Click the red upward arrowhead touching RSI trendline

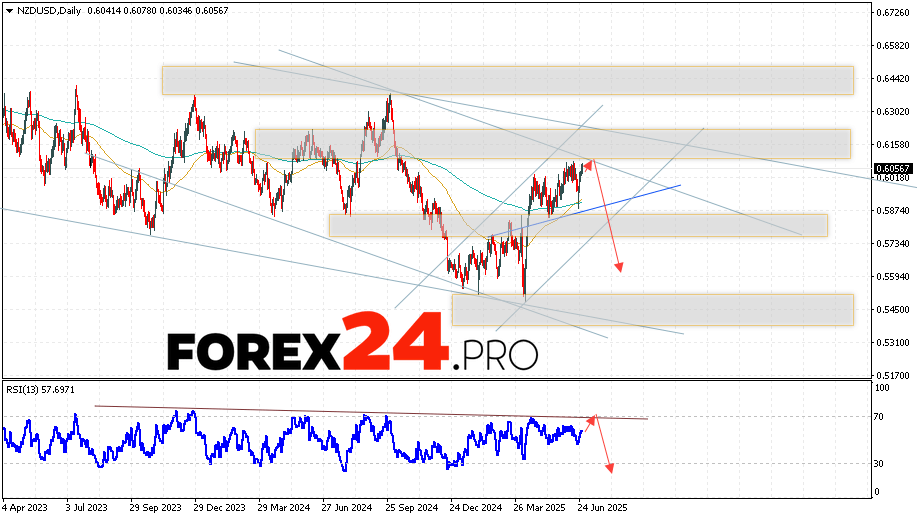[592, 418]
